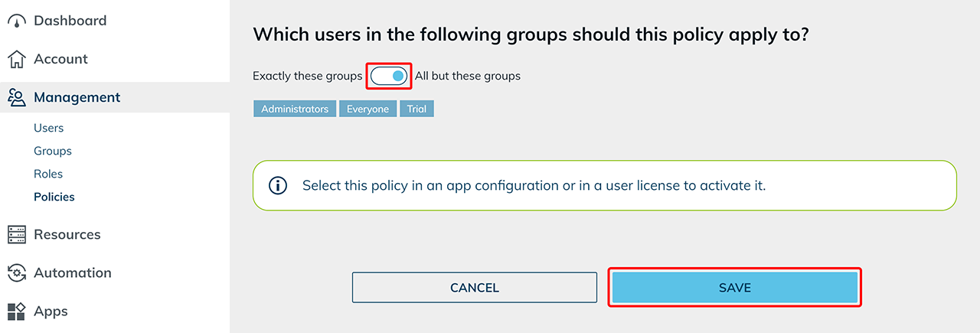Image resolution: width=980 pixels, height=333 pixels.
Task: Click the Automation gear icon
Action: pyautogui.click(x=17, y=273)
